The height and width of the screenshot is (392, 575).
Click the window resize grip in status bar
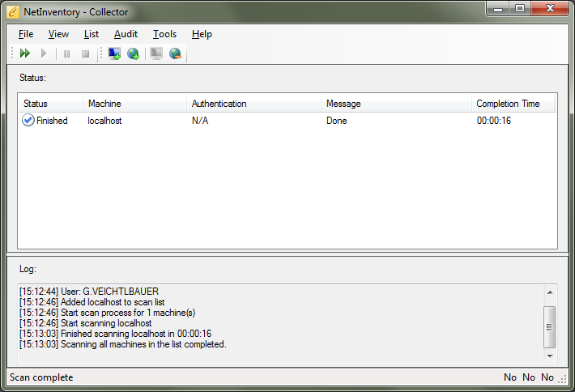(562, 380)
